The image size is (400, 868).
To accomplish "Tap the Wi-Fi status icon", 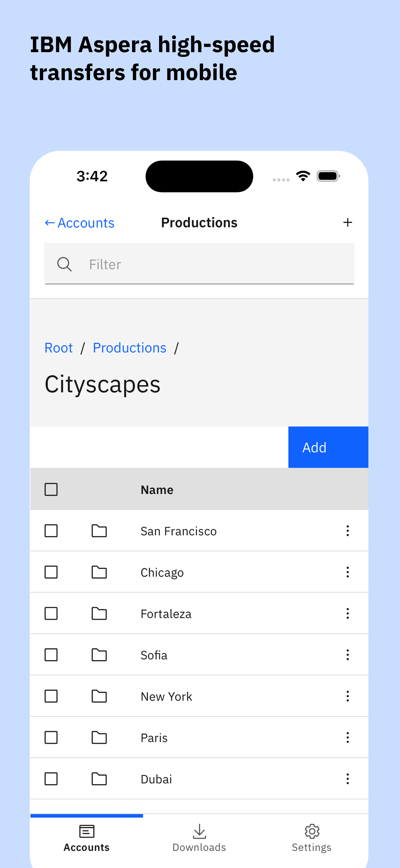I will pyautogui.click(x=303, y=175).
